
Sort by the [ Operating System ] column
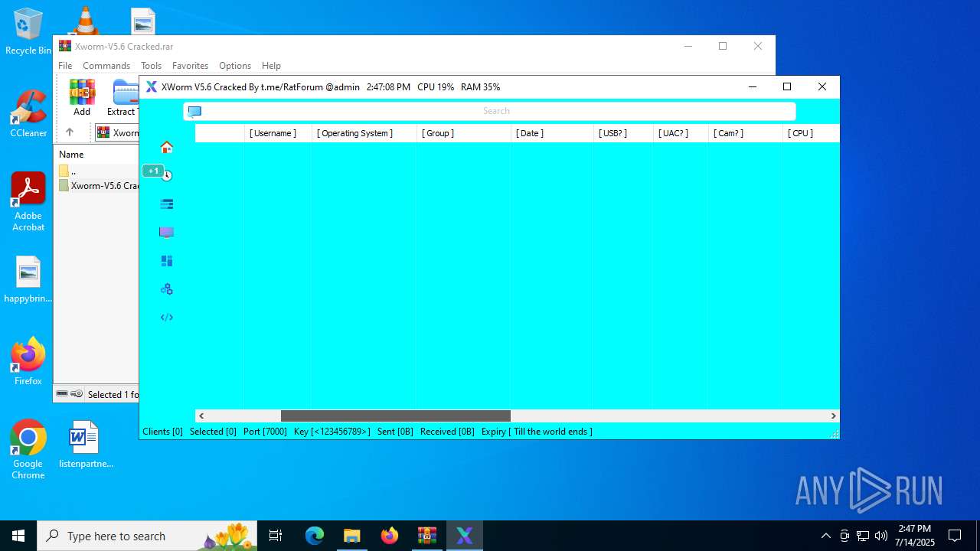[x=364, y=133]
